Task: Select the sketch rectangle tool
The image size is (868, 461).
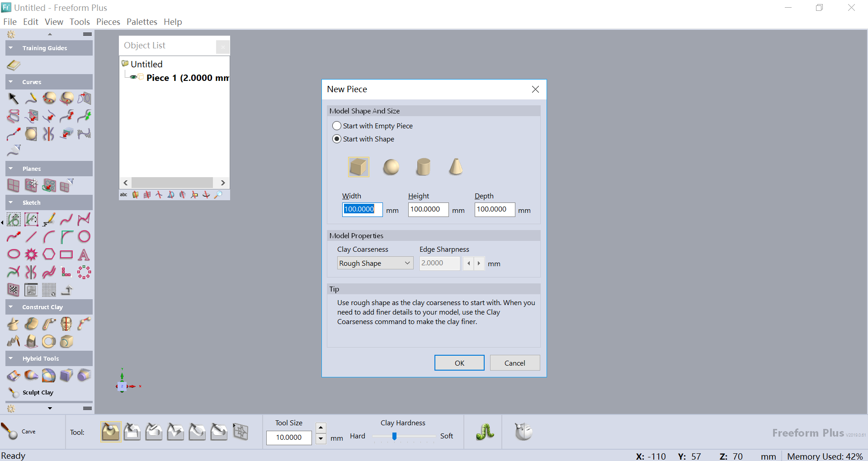Action: pyautogui.click(x=66, y=254)
